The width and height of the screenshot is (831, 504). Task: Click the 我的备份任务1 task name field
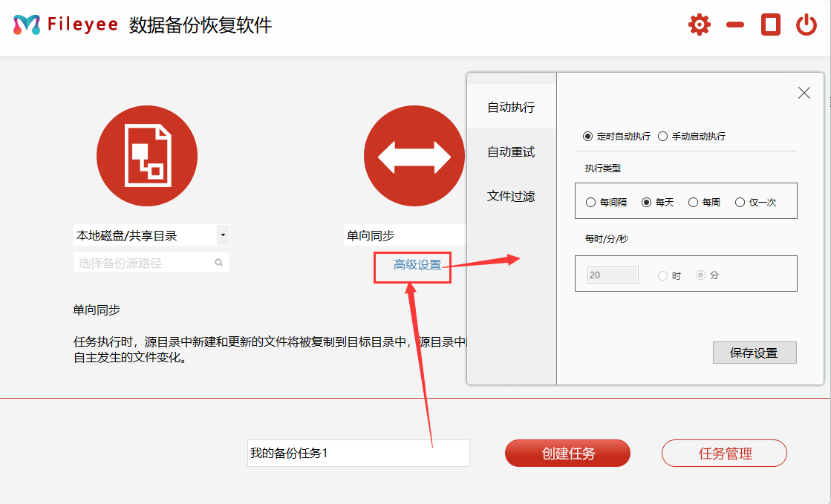point(358,453)
